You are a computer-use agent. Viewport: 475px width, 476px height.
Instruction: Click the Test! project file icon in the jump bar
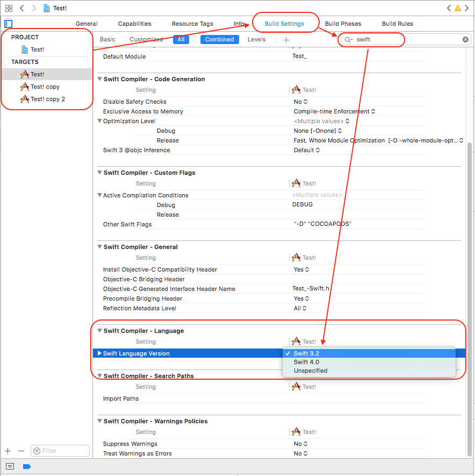pyautogui.click(x=46, y=8)
